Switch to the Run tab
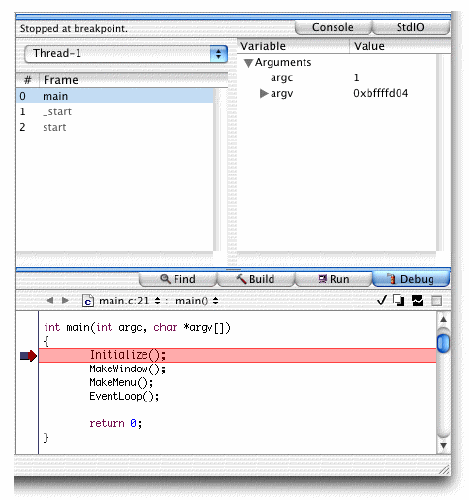The image size is (469, 500). (333, 279)
